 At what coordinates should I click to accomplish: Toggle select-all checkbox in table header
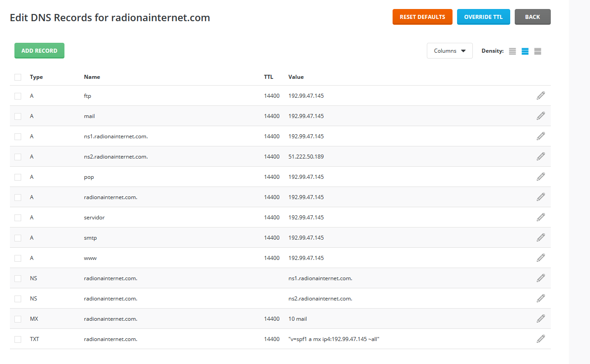click(18, 77)
